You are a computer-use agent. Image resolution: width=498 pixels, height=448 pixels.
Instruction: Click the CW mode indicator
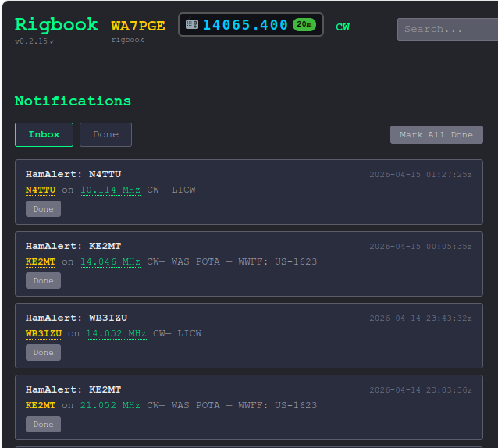coord(343,27)
